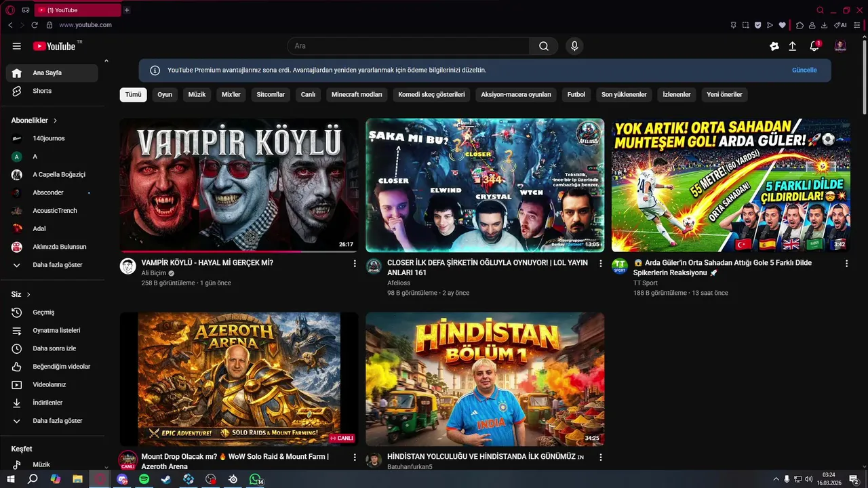The height and width of the screenshot is (488, 868).
Task: Select the Tümü filter chip
Action: (133, 95)
